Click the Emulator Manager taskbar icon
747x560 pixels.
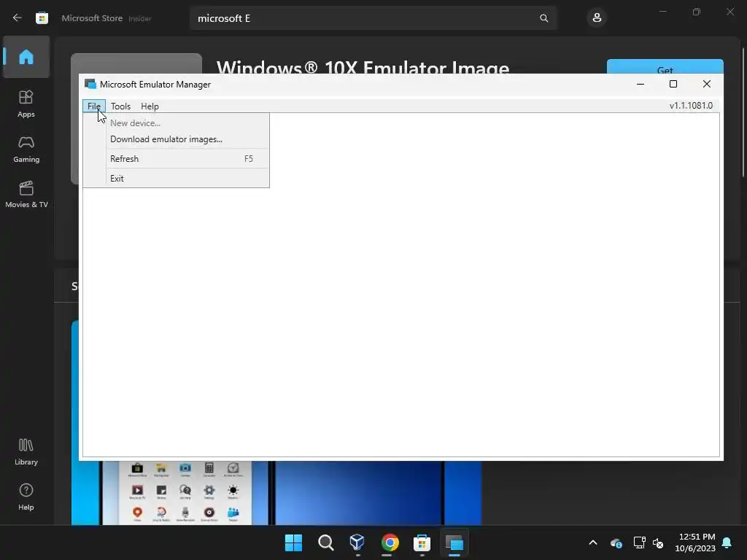click(454, 542)
